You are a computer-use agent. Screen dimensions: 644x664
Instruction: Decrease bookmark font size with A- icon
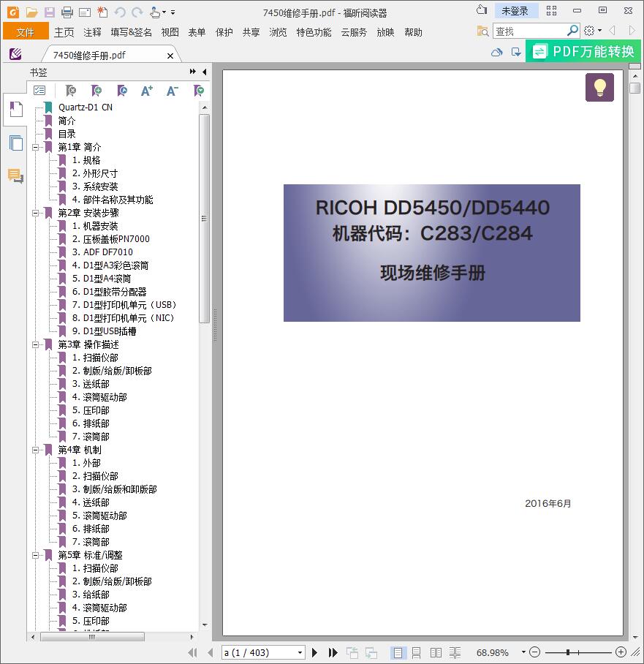click(173, 90)
